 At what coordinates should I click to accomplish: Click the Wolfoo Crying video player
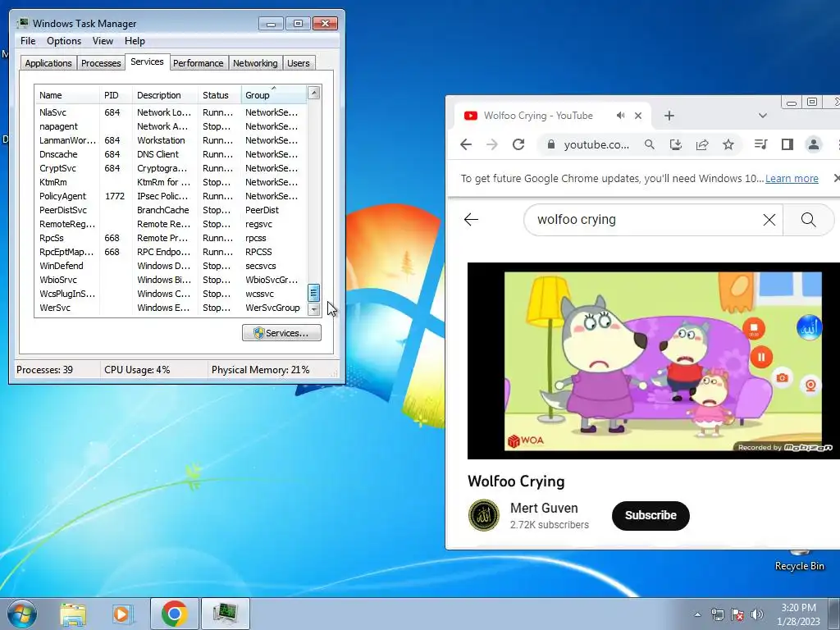(x=654, y=361)
